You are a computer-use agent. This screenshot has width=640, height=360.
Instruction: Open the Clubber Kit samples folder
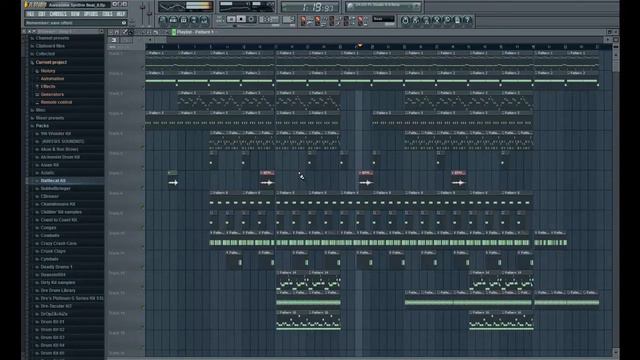point(60,212)
